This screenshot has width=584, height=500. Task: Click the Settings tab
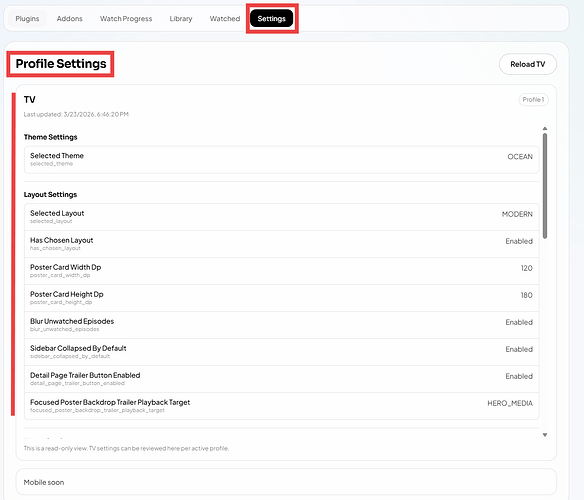[x=272, y=19]
